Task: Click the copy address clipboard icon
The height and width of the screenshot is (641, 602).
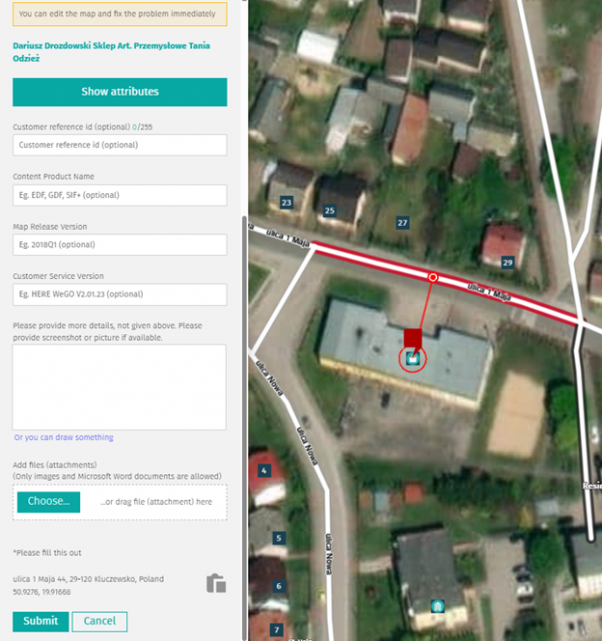Action: [x=215, y=584]
